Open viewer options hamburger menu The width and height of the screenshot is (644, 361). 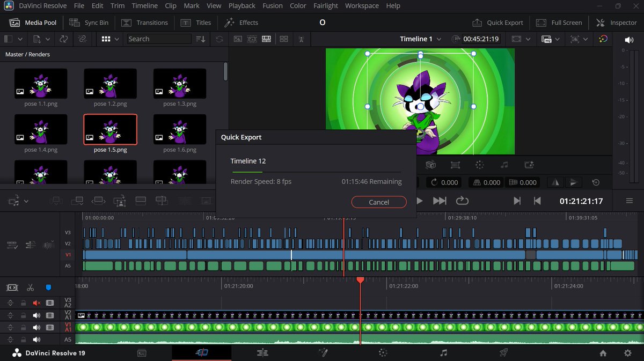629,201
